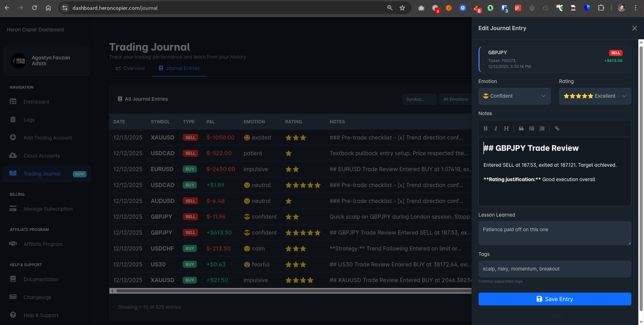Screen dimensions: 644x325
Task: Insert blockquote via quote icon
Action: (521, 128)
